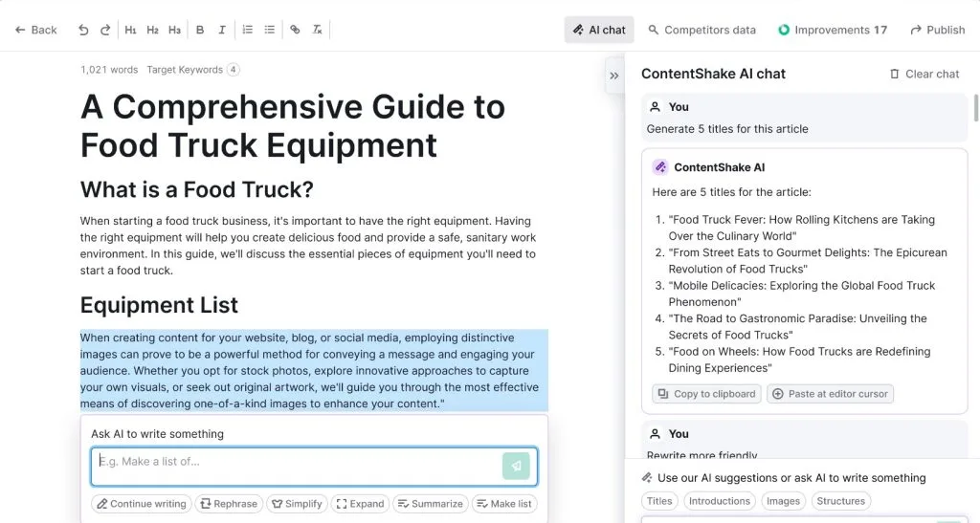980x523 pixels.
Task: Paste titles at editor cursor
Action: (830, 394)
